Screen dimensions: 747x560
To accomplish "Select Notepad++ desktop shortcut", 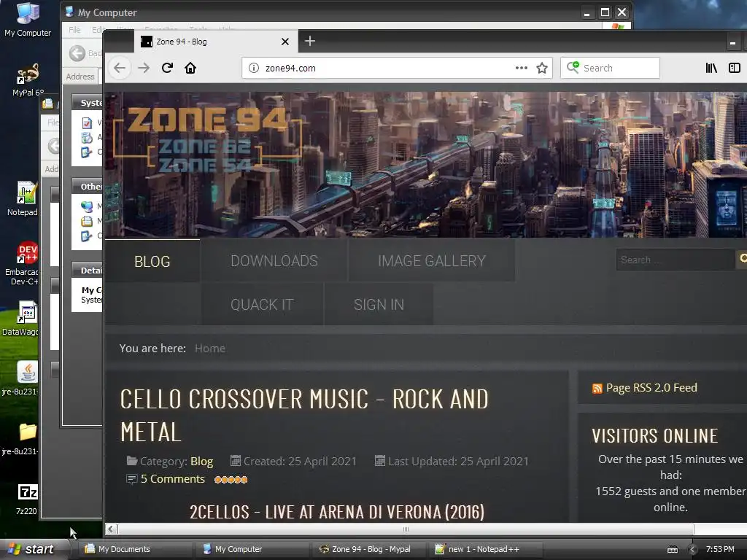I will click(25, 199).
